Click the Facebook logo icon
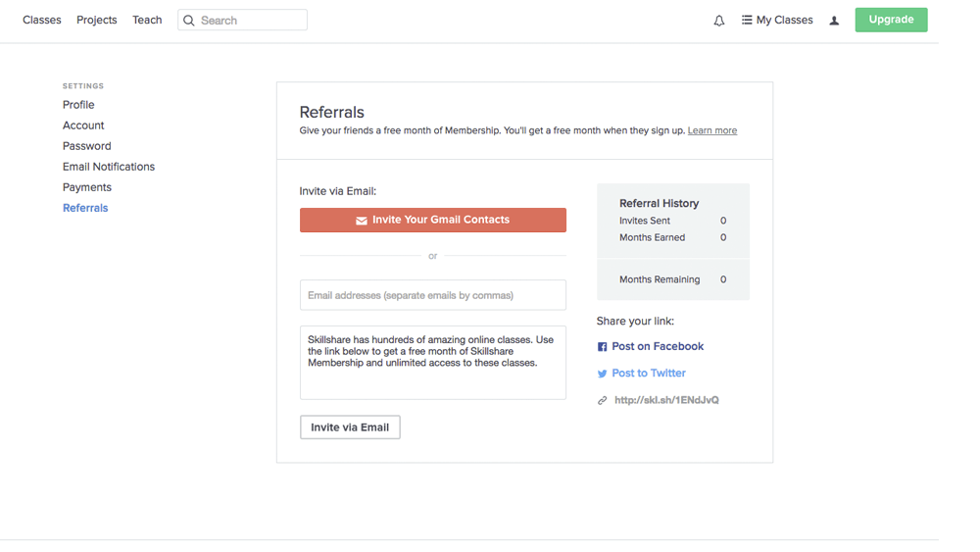The width and height of the screenshot is (980, 552). click(602, 347)
